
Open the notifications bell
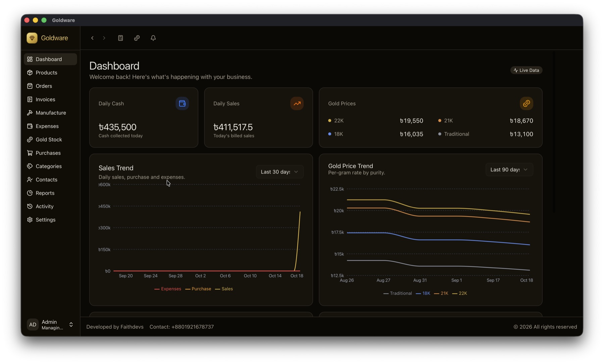153,38
